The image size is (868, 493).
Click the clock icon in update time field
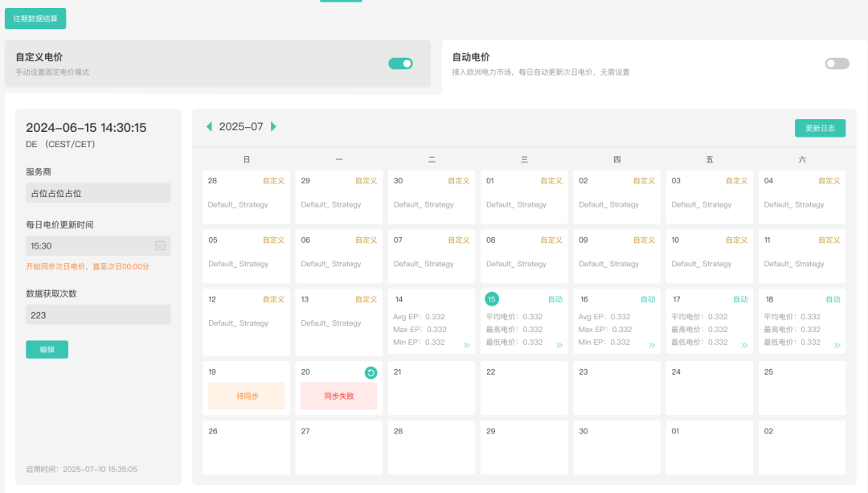160,245
